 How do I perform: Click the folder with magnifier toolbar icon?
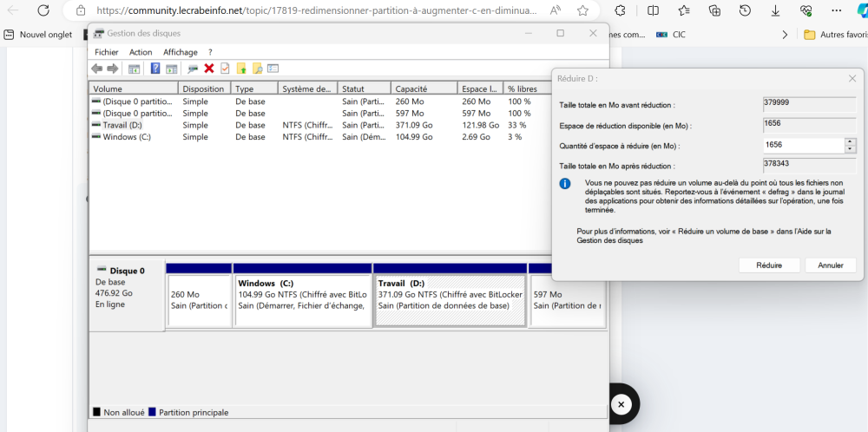tap(257, 69)
